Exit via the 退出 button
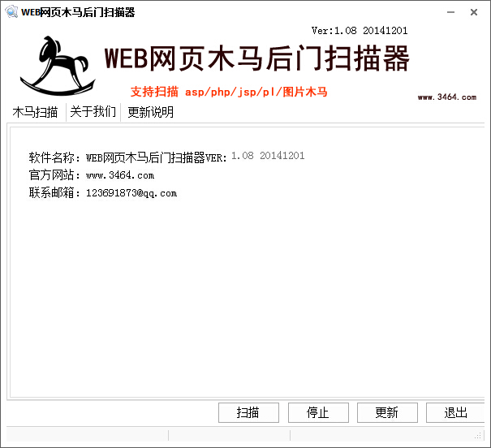 (455, 412)
